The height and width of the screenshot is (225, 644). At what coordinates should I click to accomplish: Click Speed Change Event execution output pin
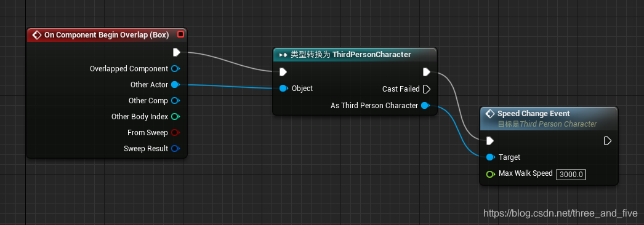608,141
